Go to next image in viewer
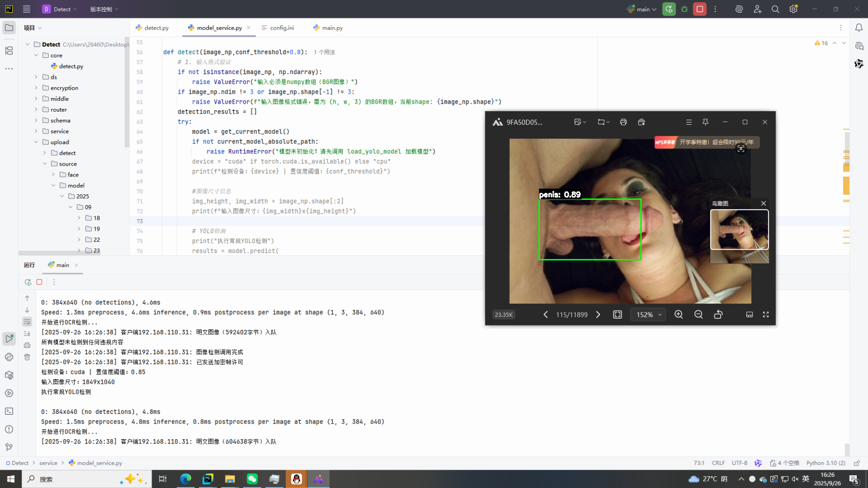The image size is (868, 488). 598,314
